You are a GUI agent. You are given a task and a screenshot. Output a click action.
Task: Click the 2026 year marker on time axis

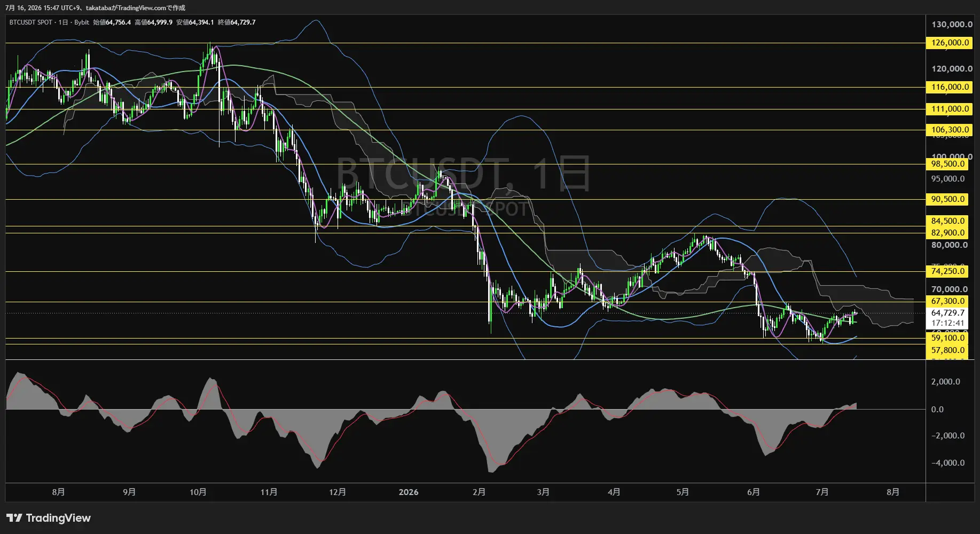409,492
